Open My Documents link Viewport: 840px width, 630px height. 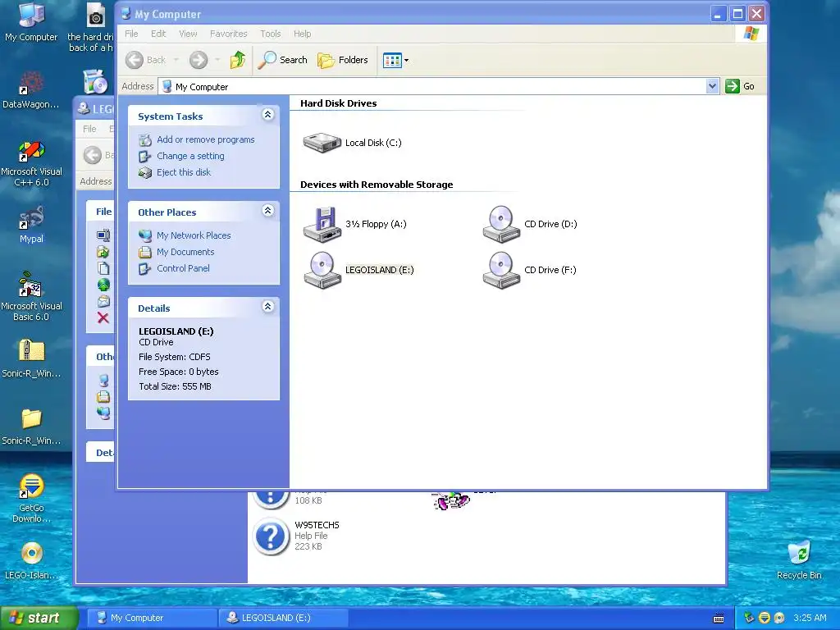185,252
